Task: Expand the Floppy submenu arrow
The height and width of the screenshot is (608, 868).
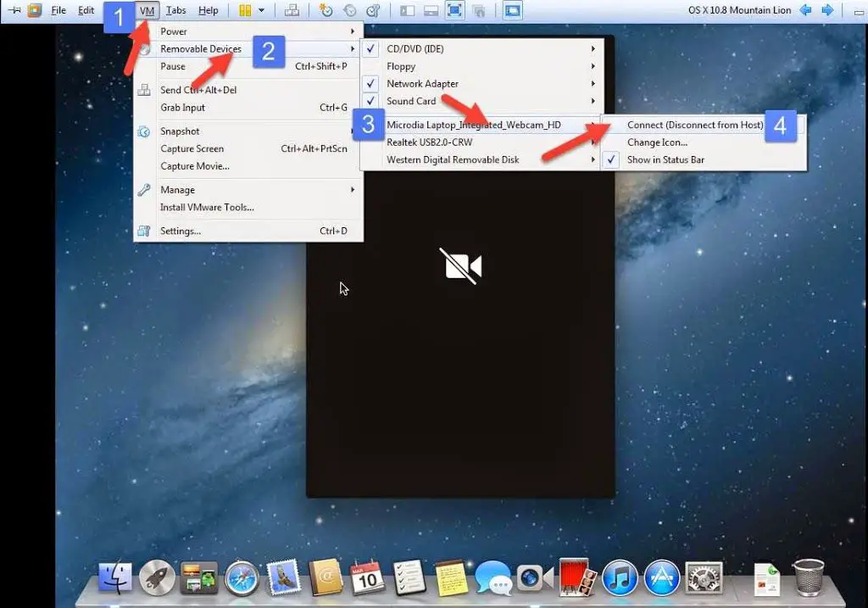Action: coord(593,66)
